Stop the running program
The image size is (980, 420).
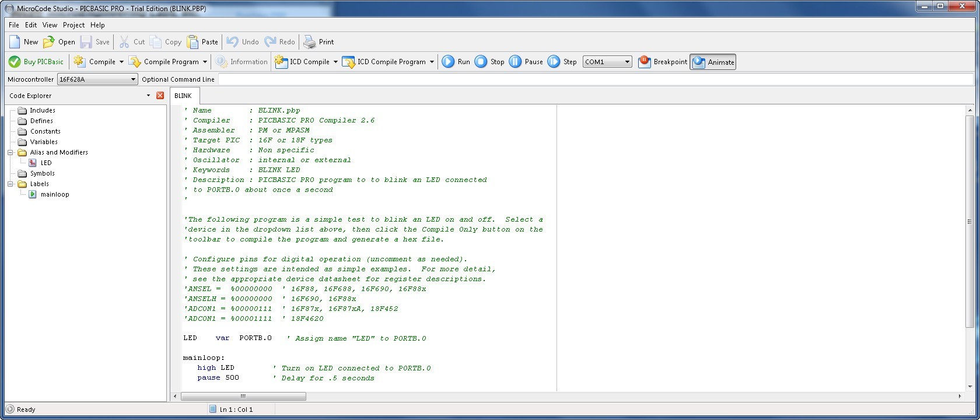point(489,62)
